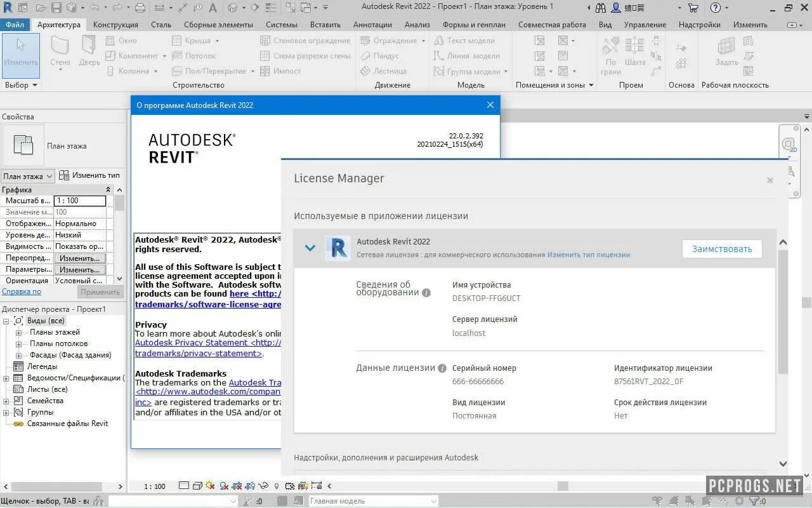Choose the By Face (По грани) opening tool

611,56
